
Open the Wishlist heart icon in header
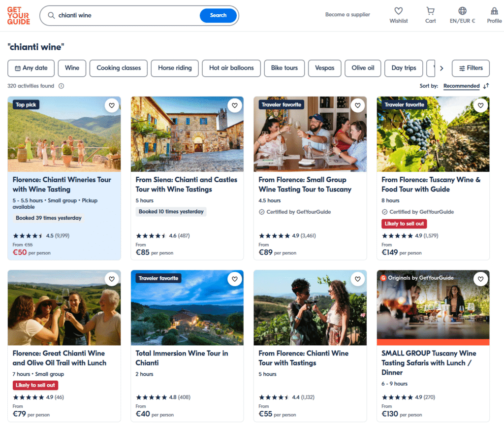pos(399,11)
